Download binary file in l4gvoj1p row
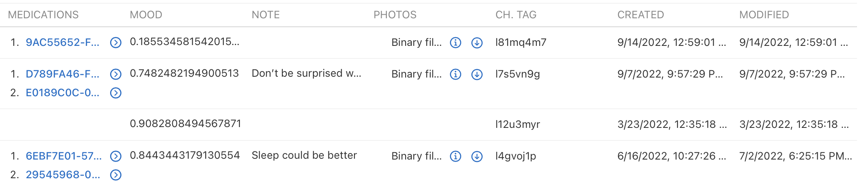 [x=477, y=156]
